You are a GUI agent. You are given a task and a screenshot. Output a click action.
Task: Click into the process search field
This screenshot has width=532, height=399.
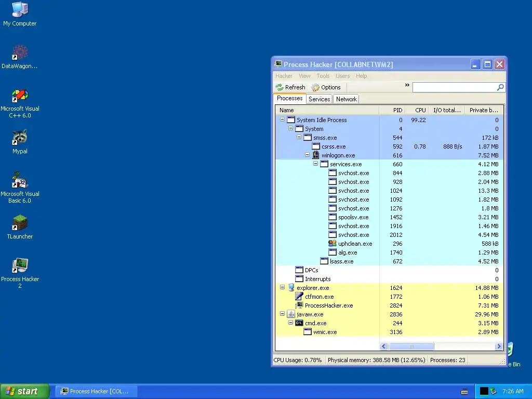point(454,87)
